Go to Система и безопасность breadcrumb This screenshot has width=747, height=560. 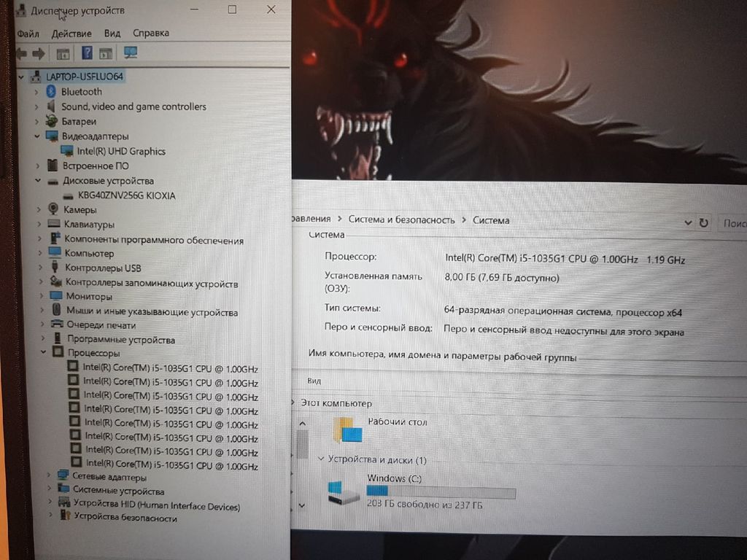(402, 219)
